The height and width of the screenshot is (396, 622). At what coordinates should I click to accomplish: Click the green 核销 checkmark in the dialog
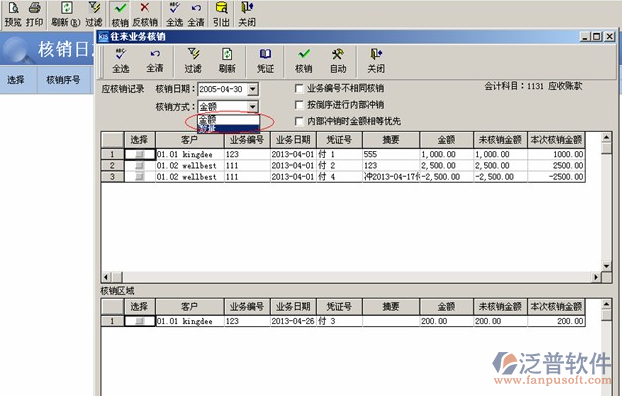(x=303, y=61)
